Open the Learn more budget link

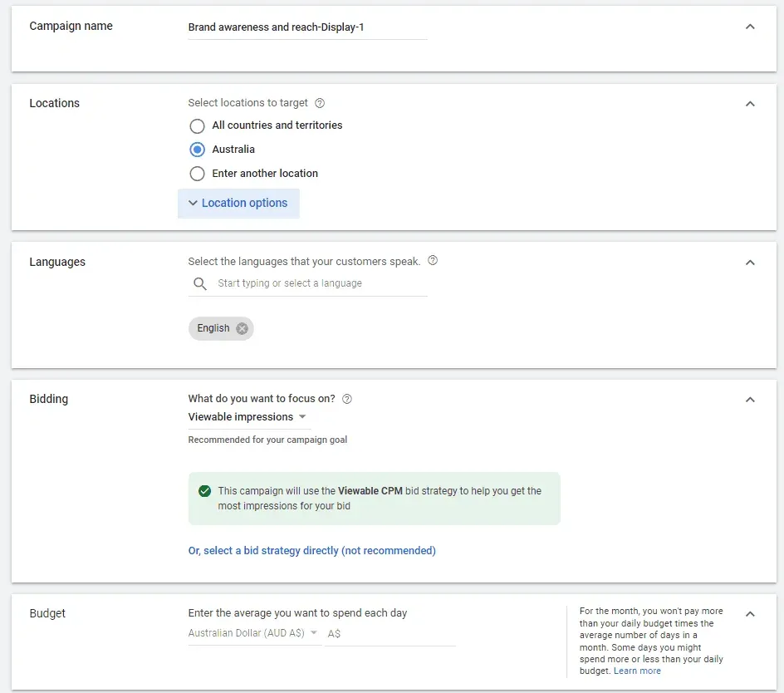point(637,671)
